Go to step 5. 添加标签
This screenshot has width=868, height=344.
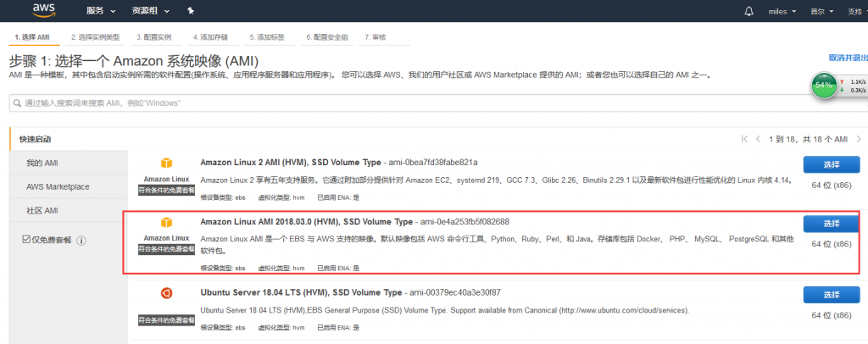pos(267,37)
